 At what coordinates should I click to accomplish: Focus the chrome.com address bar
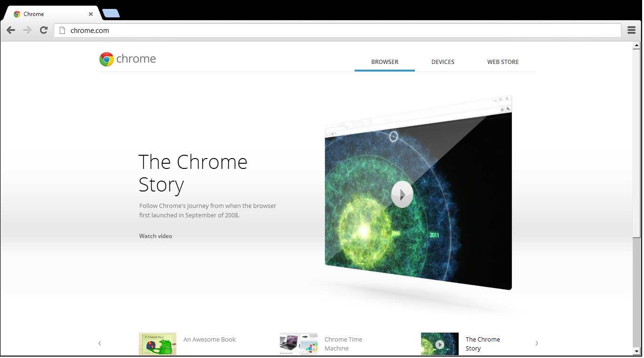click(x=337, y=31)
